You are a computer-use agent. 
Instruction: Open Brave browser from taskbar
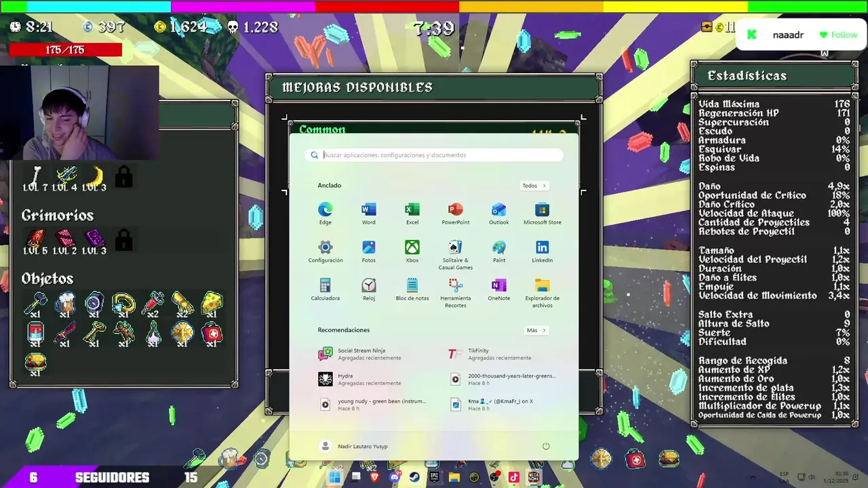tap(375, 477)
